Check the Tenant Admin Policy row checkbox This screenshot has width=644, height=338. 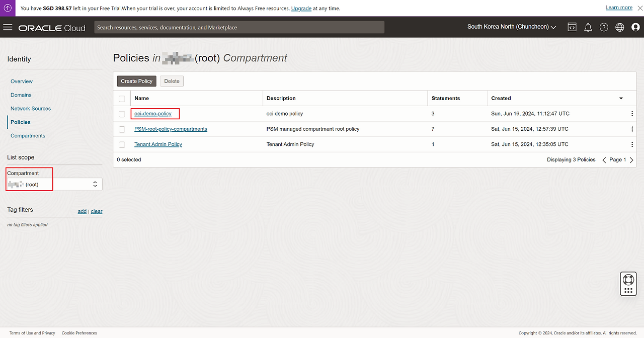pyautogui.click(x=122, y=144)
